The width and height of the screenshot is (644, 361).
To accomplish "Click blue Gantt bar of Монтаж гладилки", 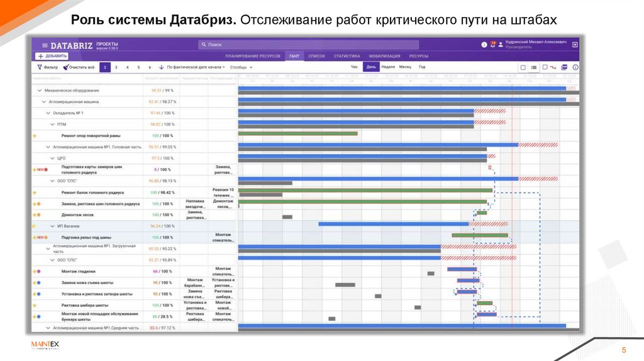I will click(x=462, y=269).
